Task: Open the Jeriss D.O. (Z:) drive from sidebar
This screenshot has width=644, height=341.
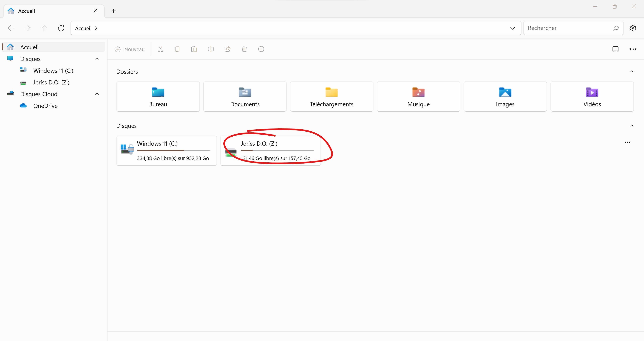Action: [x=51, y=82]
